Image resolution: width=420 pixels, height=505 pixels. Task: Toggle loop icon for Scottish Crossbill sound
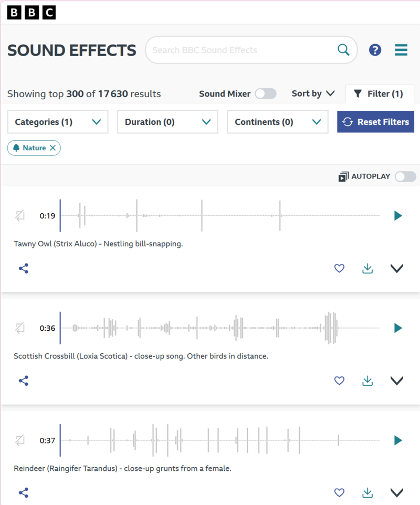pos(20,328)
